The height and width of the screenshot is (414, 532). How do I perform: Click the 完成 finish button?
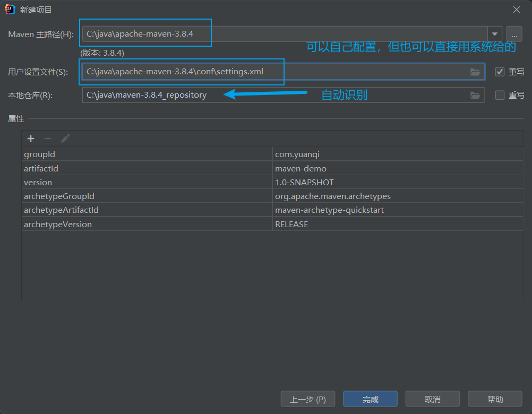pyautogui.click(x=370, y=399)
